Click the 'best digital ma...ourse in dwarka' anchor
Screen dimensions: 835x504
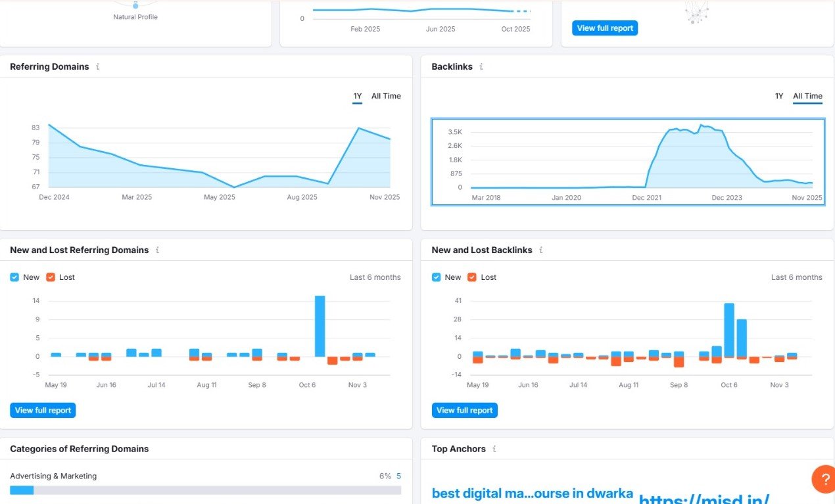[532, 493]
